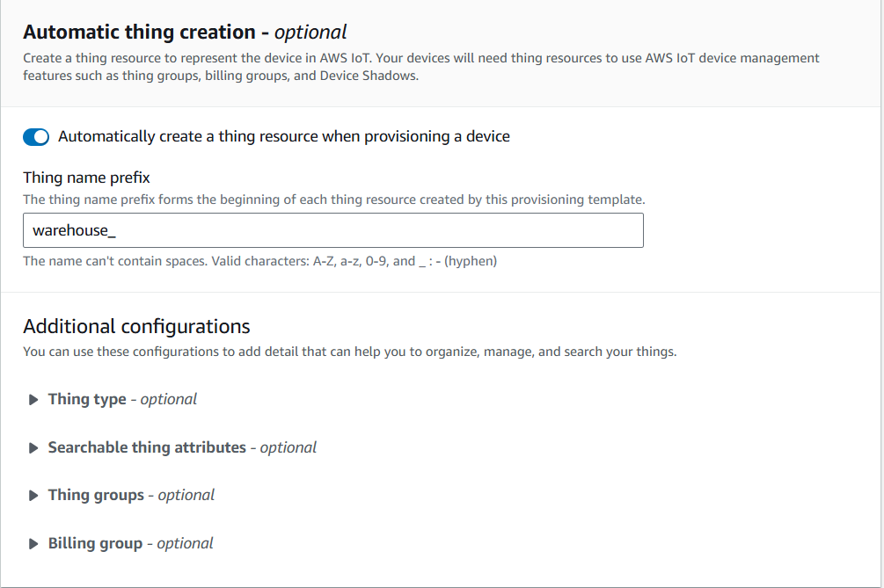Open the Thing groups optional section
Screen dimensions: 884x588
(x=96, y=495)
